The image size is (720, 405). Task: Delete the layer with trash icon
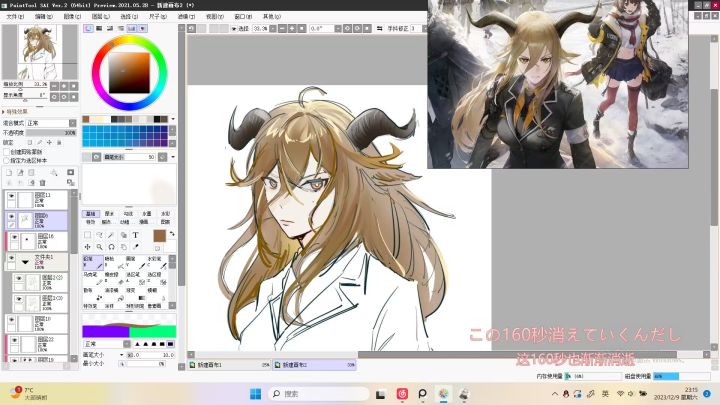pos(42,182)
